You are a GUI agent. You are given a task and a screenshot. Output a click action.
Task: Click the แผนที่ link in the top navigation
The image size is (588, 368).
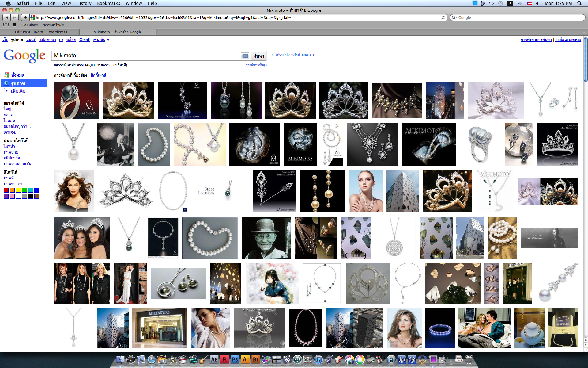pos(31,40)
